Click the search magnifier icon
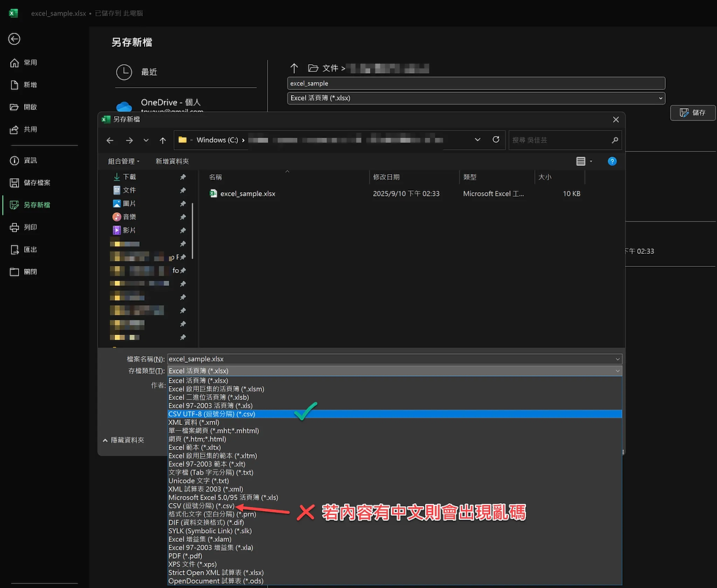Viewport: 717px width, 588px height. pyautogui.click(x=615, y=140)
